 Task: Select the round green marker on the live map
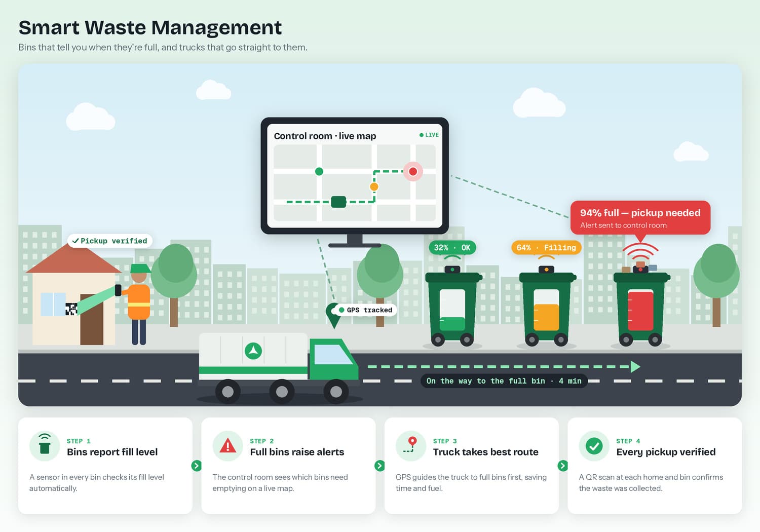[x=319, y=171]
